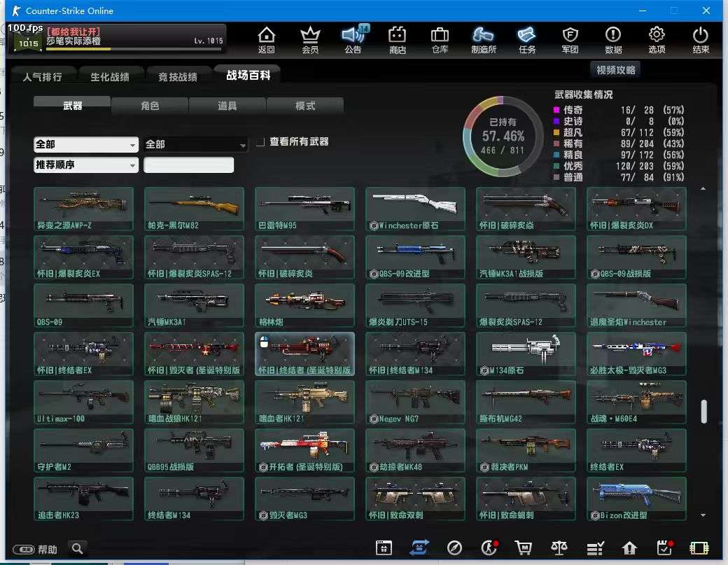The image size is (728, 565).
Task: Click the checklist icon in bottom bar
Action: pyautogui.click(x=595, y=548)
